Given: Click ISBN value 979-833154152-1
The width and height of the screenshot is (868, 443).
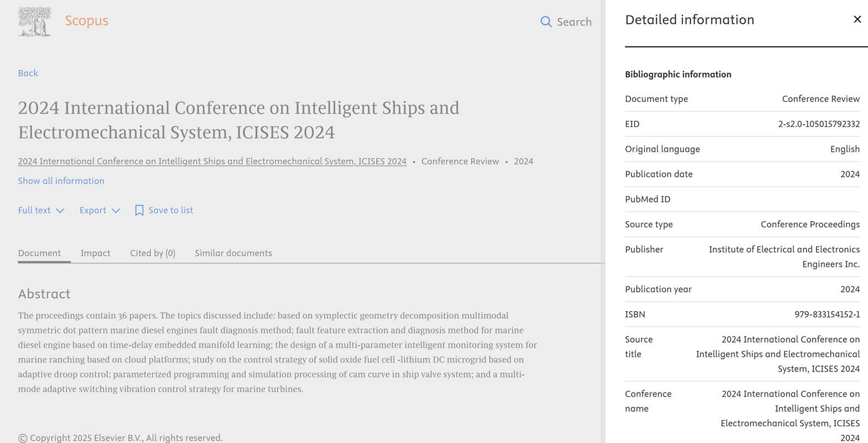Looking at the screenshot, I should [827, 314].
